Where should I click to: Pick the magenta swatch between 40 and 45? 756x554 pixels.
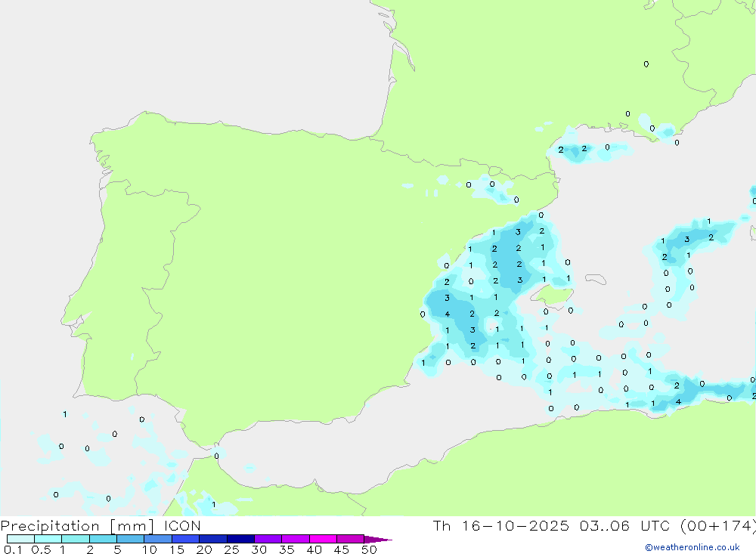[323, 539]
